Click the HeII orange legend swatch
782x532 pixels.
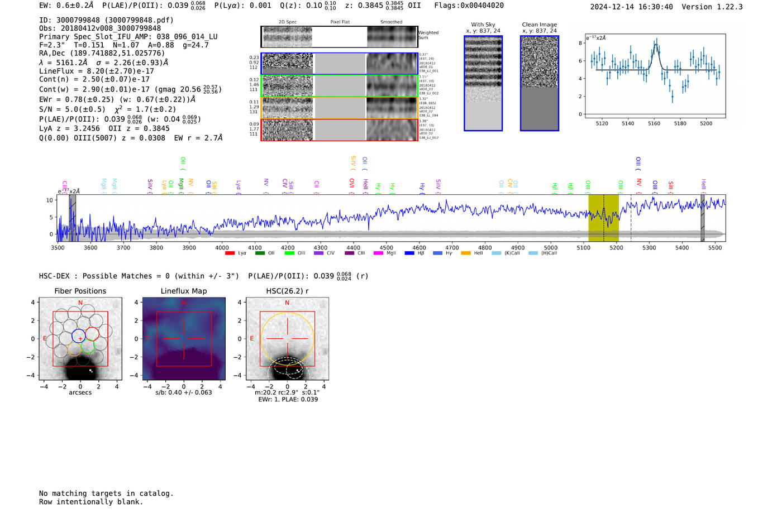tap(466, 253)
